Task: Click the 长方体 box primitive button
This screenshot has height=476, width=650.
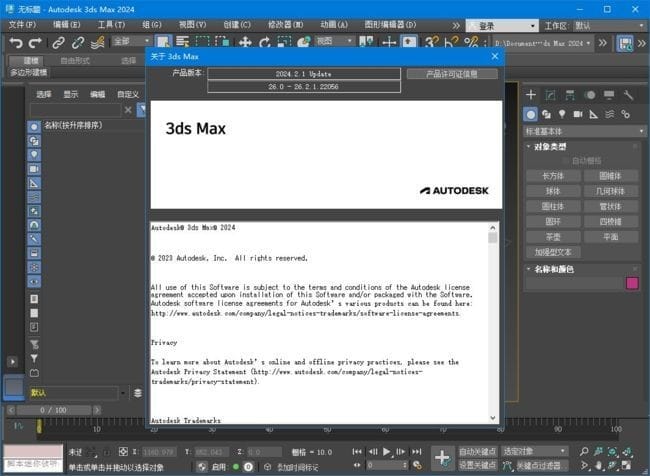Action: tap(553, 176)
